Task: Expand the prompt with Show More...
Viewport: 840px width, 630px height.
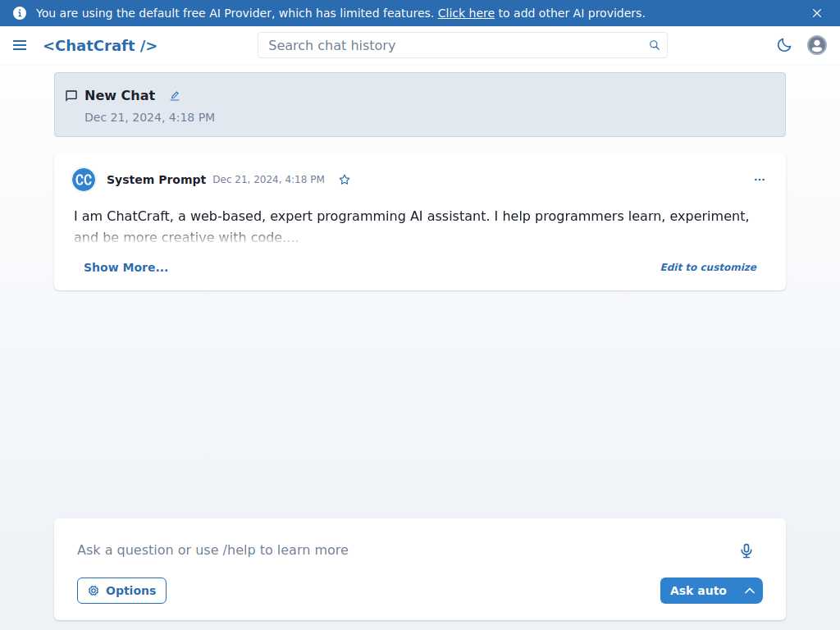Action: pyautogui.click(x=126, y=267)
